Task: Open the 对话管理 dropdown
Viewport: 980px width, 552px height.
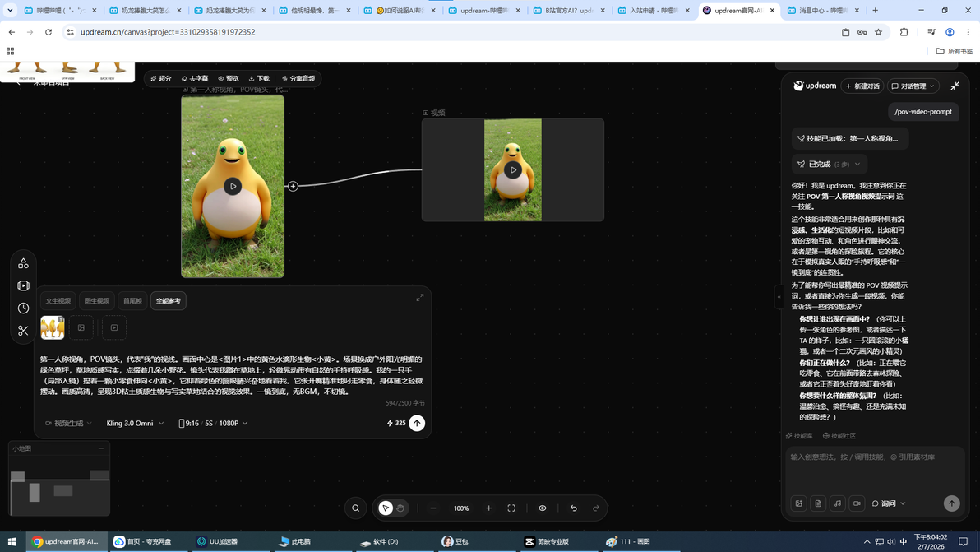Action: [913, 86]
